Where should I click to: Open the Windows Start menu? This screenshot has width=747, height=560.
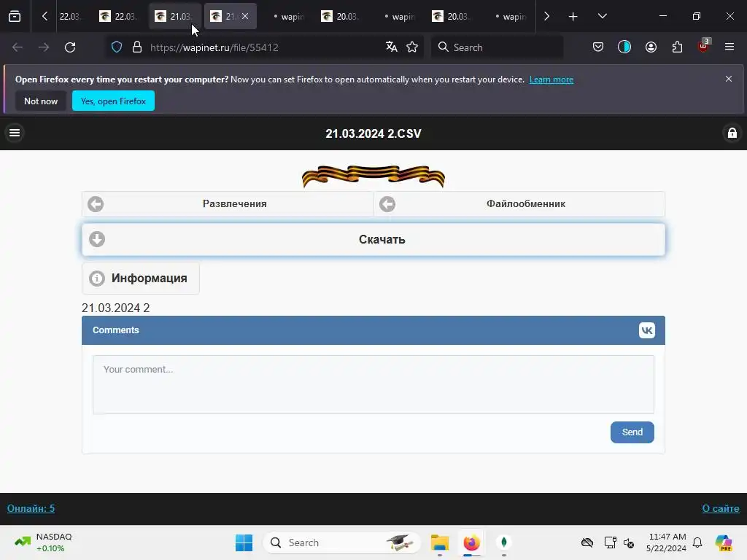[244, 542]
